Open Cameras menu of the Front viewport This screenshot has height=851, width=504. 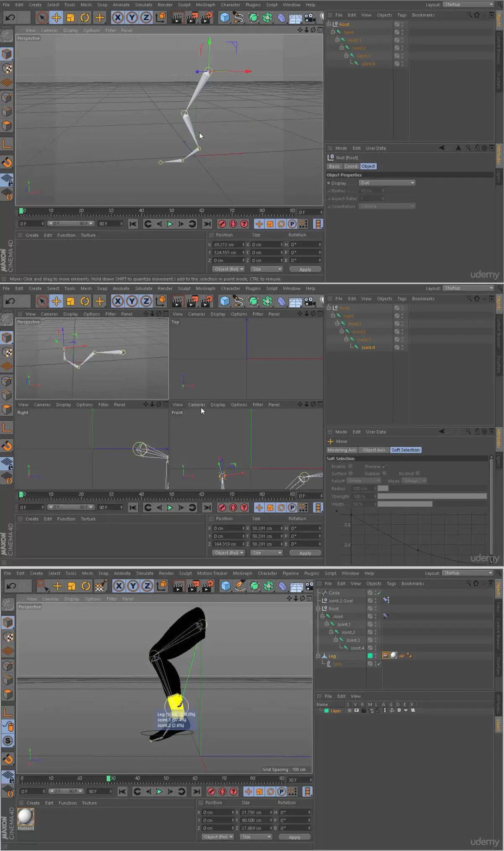click(x=197, y=405)
